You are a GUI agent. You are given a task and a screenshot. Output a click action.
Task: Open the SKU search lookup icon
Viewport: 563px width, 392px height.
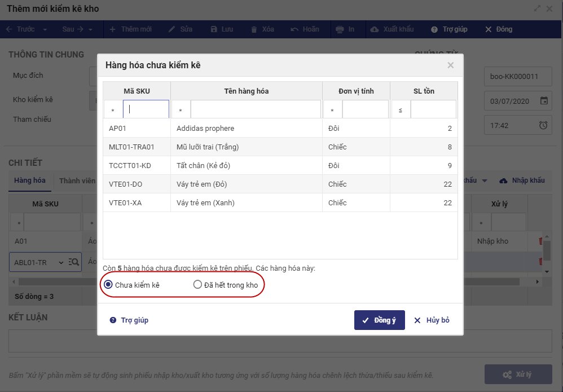[x=73, y=262]
